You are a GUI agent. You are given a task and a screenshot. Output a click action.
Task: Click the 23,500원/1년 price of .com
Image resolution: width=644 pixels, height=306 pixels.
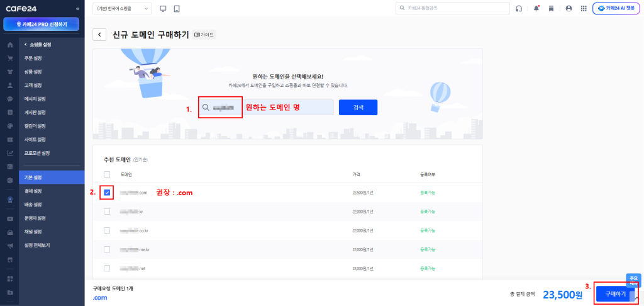point(363,193)
